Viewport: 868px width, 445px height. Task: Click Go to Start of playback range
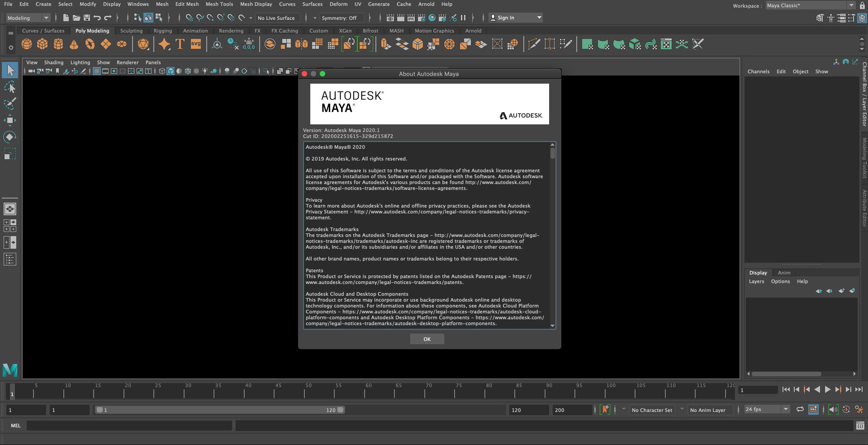click(786, 389)
